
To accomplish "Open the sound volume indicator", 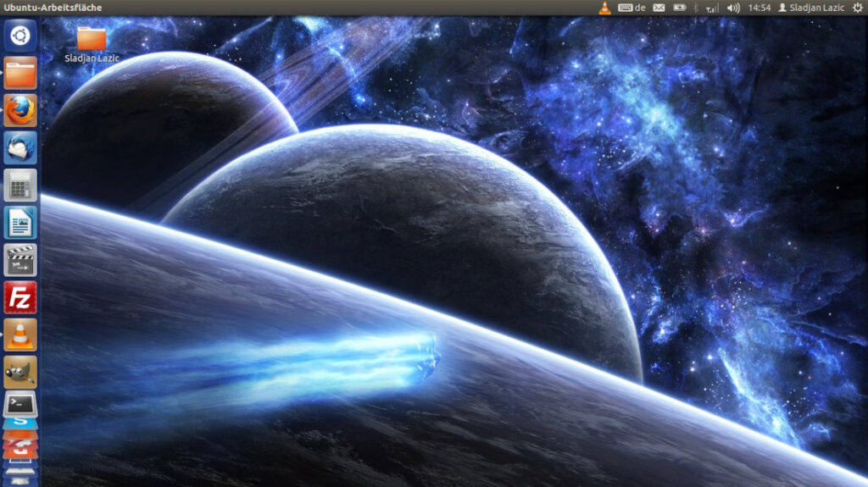I will coord(733,8).
